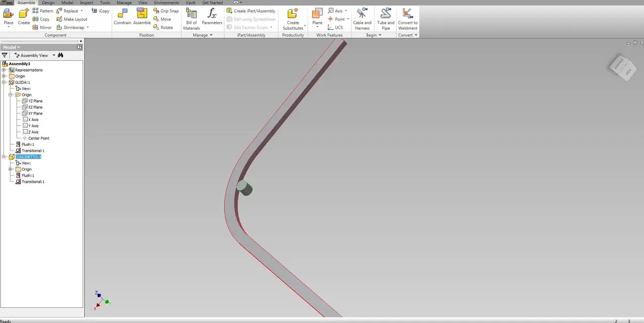The width and height of the screenshot is (644, 323).
Task: Click the iCopy tool
Action: pyautogui.click(x=100, y=11)
